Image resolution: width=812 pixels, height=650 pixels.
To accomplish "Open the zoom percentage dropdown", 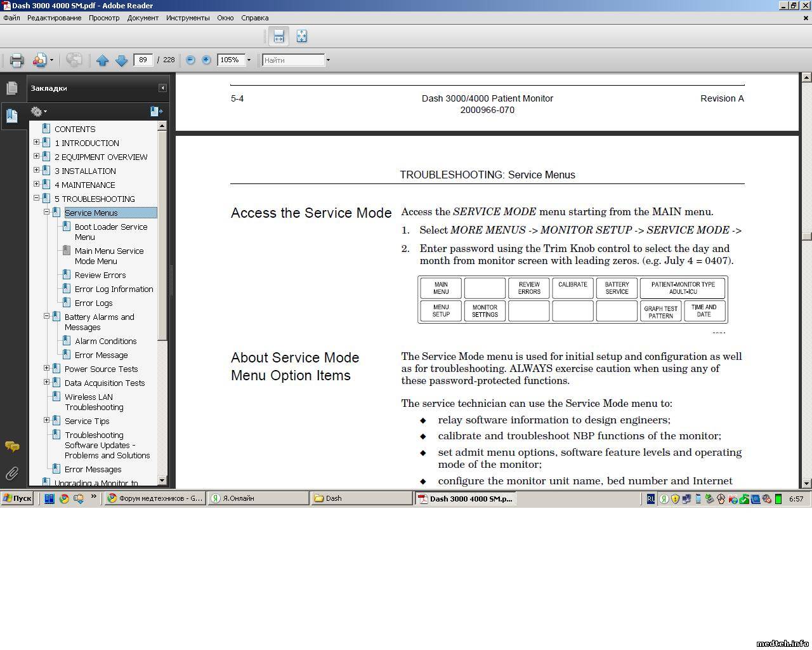I will point(249,60).
